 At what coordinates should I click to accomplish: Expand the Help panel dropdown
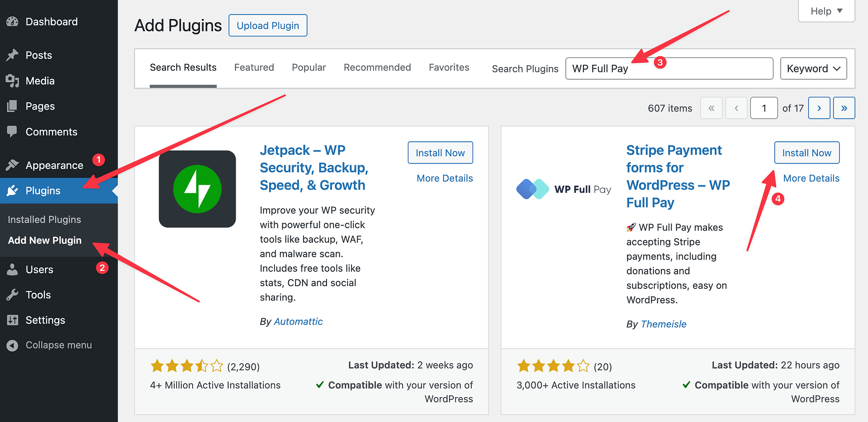(826, 11)
